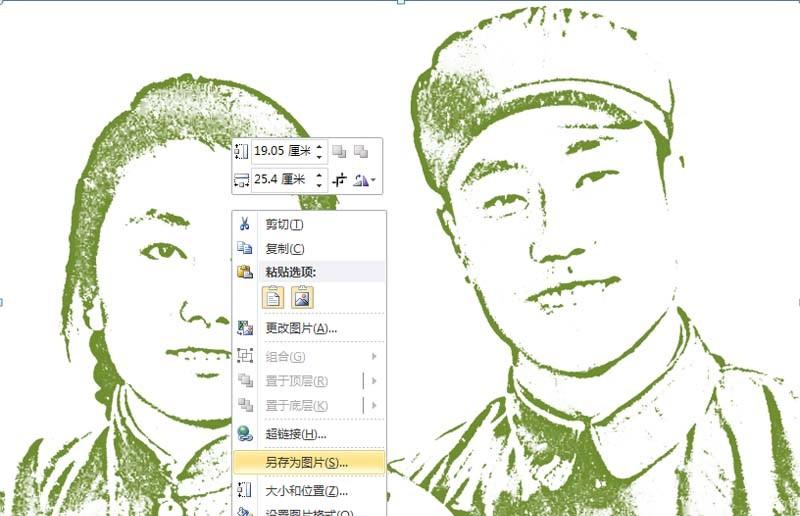Image resolution: width=800 pixels, height=516 pixels.
Task: Paste using destination theme clipboard button
Action: point(273,298)
